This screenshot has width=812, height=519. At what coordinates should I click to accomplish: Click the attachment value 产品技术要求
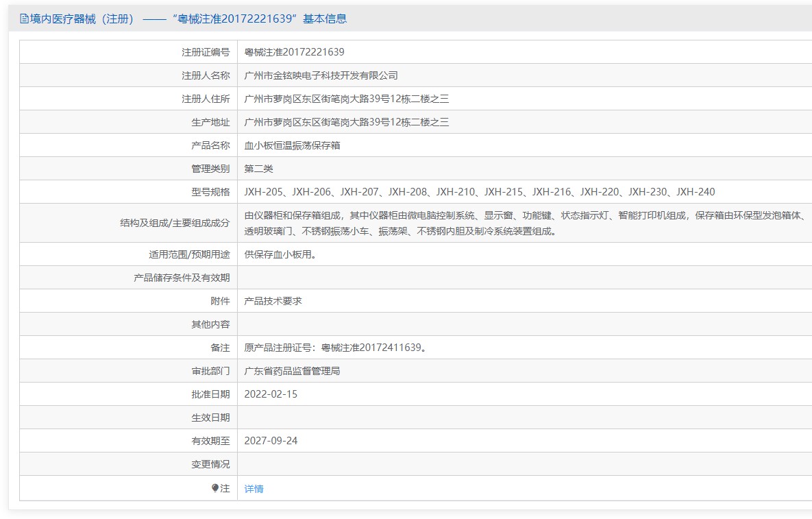(x=273, y=301)
